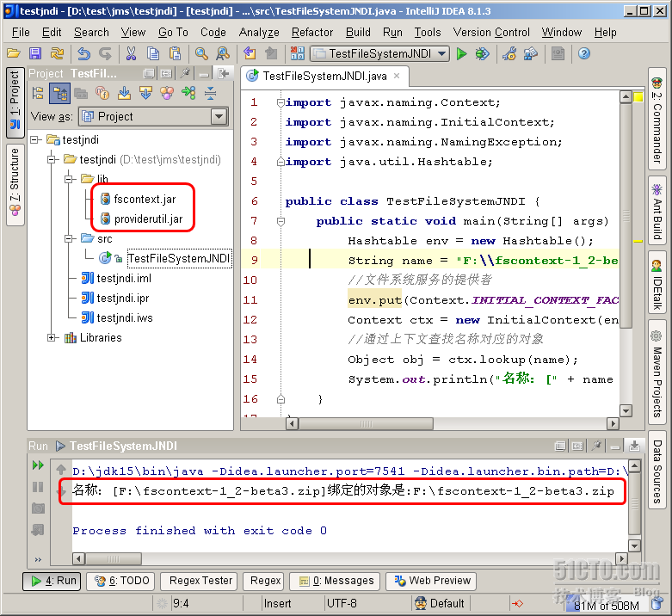The image size is (672, 616).
Task: Click the Save All diskette icon
Action: (x=35, y=53)
